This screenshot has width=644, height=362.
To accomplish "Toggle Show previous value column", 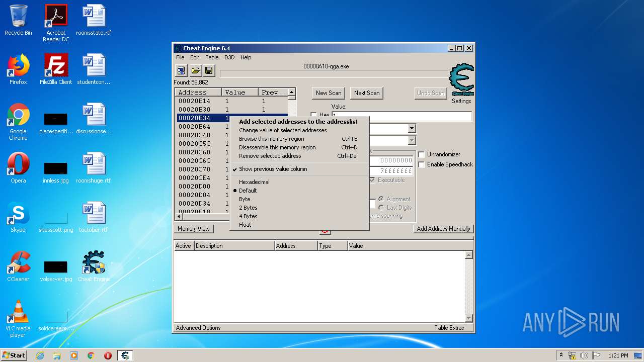I will tap(299, 169).
